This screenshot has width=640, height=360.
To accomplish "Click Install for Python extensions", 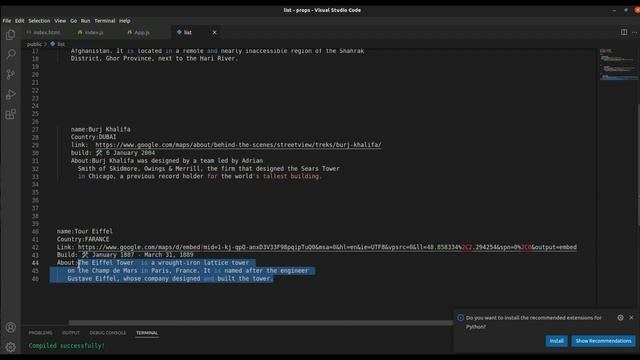I will pyautogui.click(x=556, y=341).
